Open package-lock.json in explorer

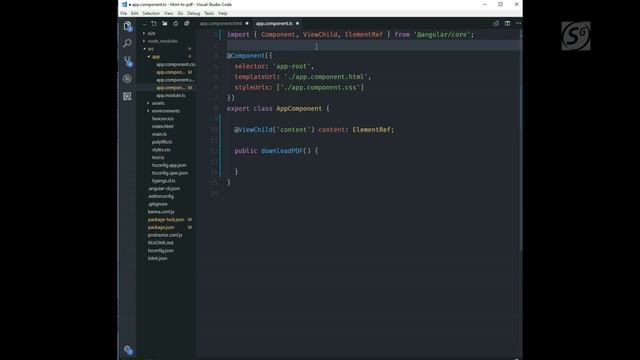point(166,220)
